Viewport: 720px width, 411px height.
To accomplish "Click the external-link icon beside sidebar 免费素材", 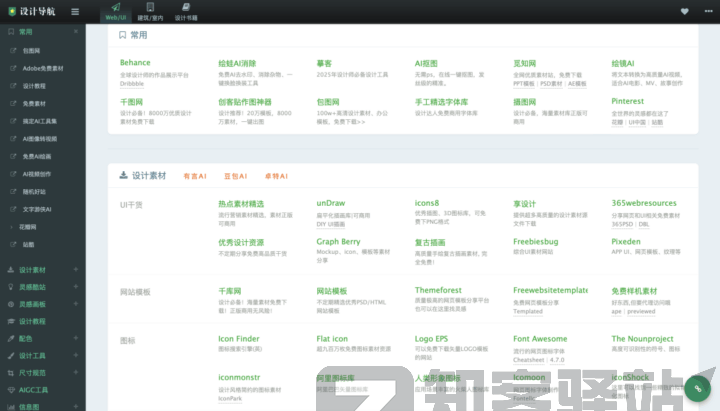I will pyautogui.click(x=13, y=103).
